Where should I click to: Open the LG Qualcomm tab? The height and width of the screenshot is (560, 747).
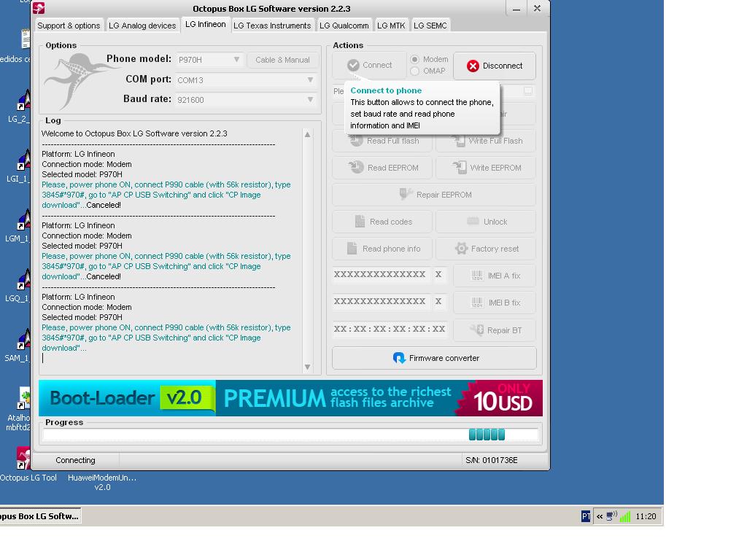pos(344,26)
